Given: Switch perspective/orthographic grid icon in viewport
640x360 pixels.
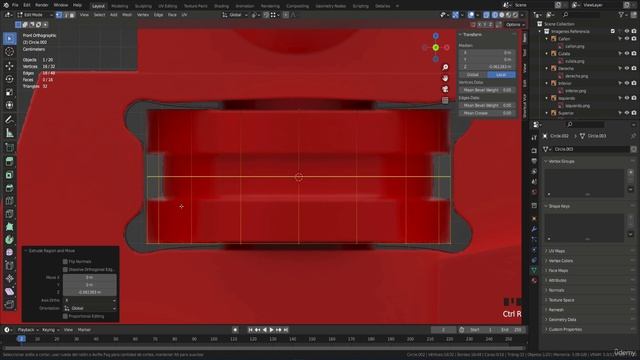Looking at the screenshot, I should 445,100.
